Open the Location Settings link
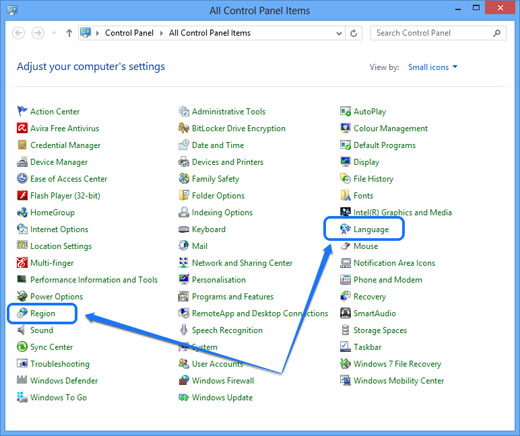The height and width of the screenshot is (436, 520). (61, 246)
